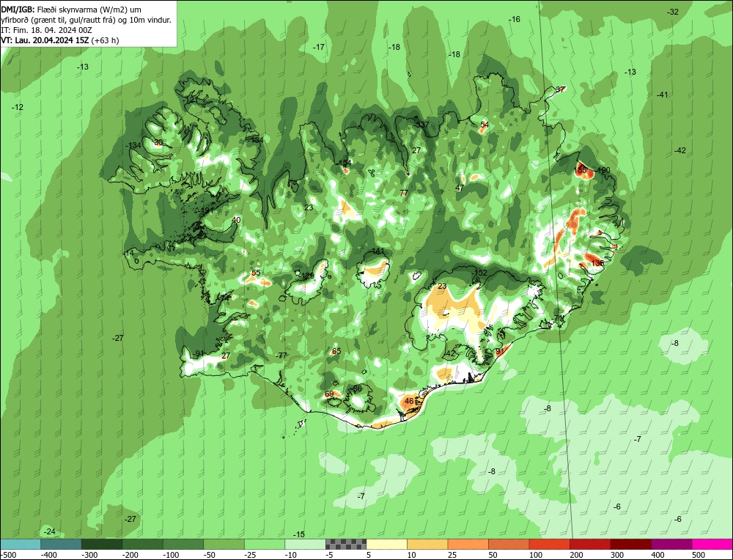Image resolution: width=733 pixels, height=560 pixels.
Task: Click the '-191' value on the map
Action: (x=206, y=211)
